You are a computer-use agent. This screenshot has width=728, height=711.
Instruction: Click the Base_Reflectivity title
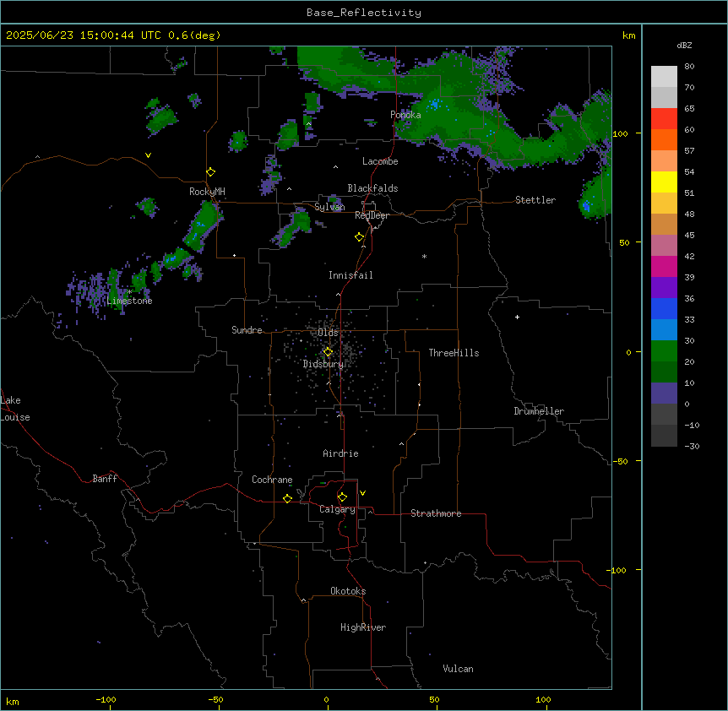click(x=364, y=13)
